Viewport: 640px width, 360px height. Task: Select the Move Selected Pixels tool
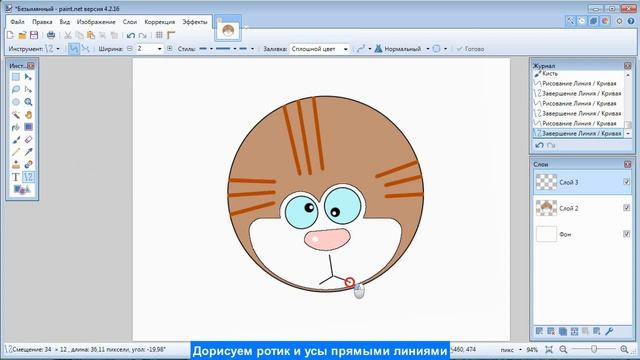tap(28, 77)
